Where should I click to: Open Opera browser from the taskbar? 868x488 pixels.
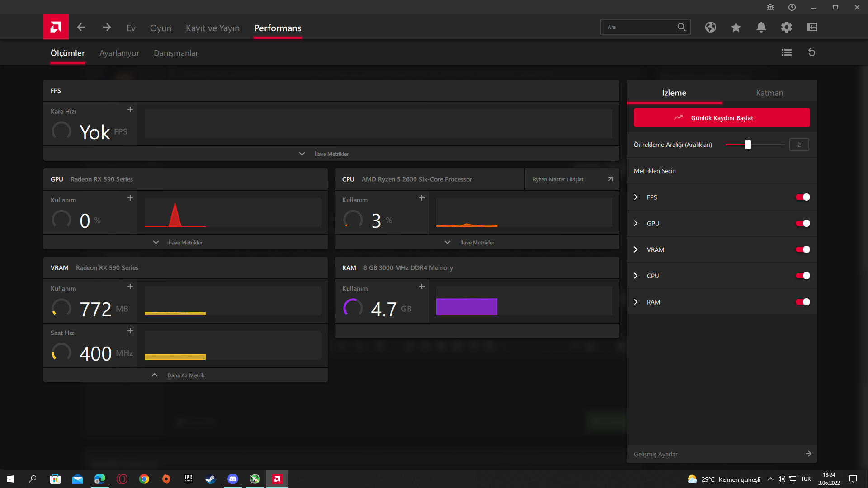pyautogui.click(x=122, y=479)
